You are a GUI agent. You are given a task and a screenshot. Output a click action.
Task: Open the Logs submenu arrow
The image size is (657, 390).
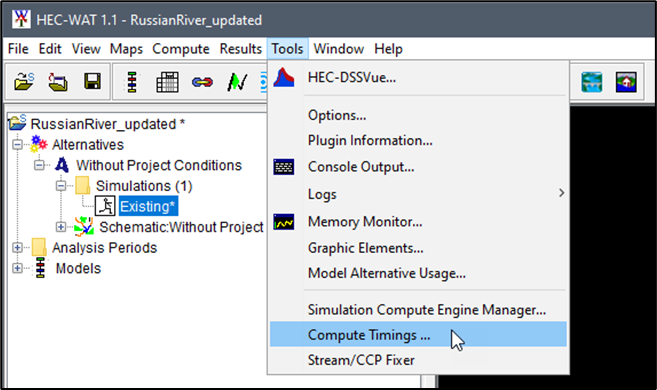pyautogui.click(x=561, y=193)
